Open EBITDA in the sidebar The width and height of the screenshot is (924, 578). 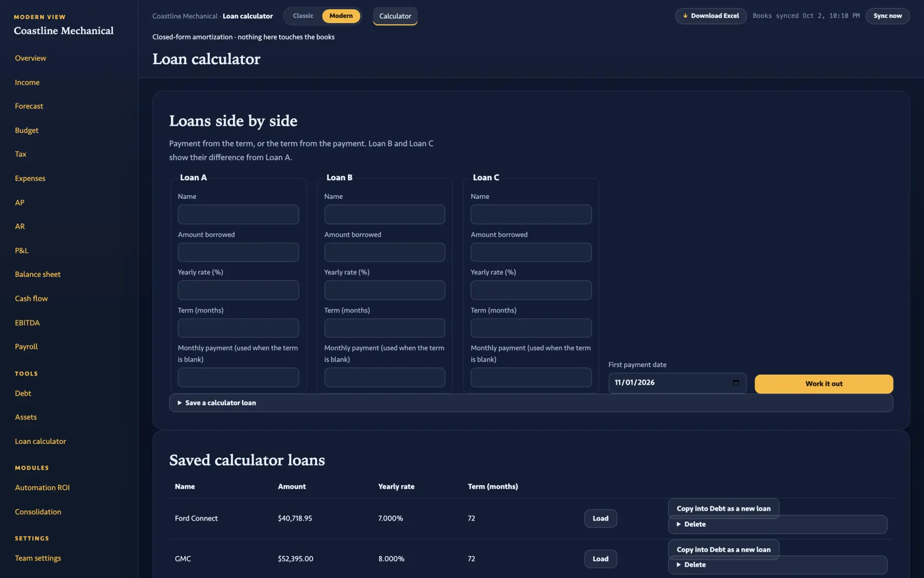[x=27, y=323]
